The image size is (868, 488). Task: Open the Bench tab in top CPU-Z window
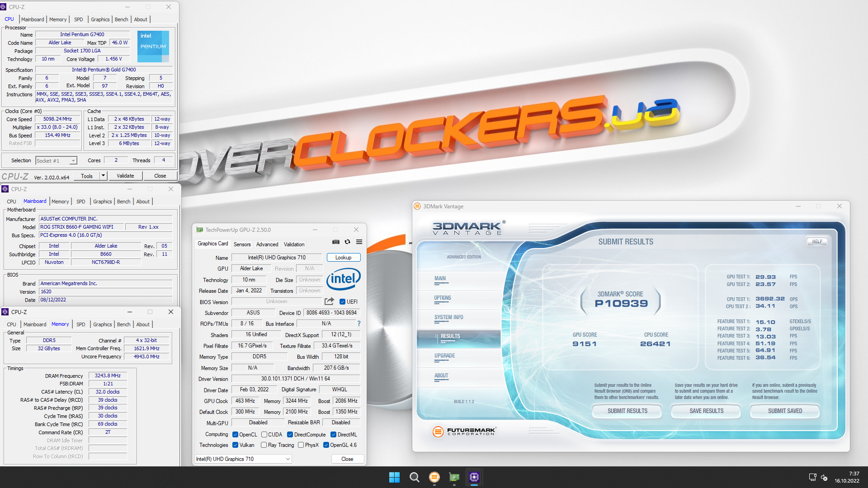point(121,19)
